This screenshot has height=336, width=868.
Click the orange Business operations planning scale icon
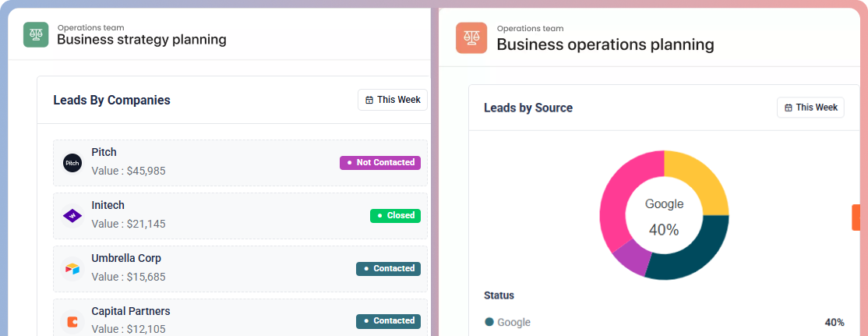pos(471,37)
